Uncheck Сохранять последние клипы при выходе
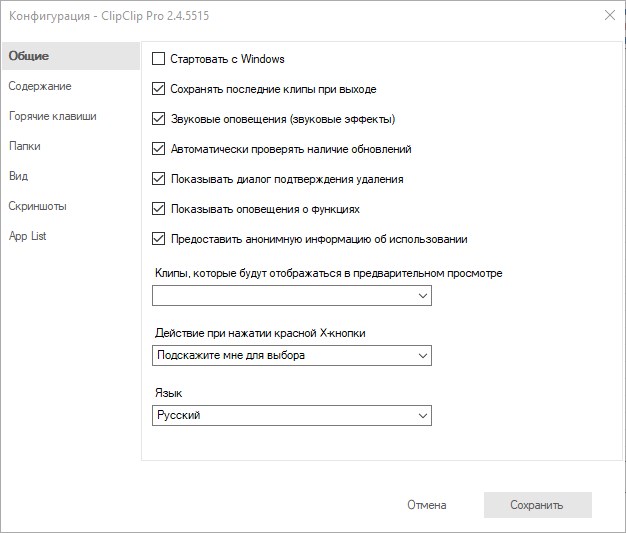The width and height of the screenshot is (626, 533). pos(158,89)
